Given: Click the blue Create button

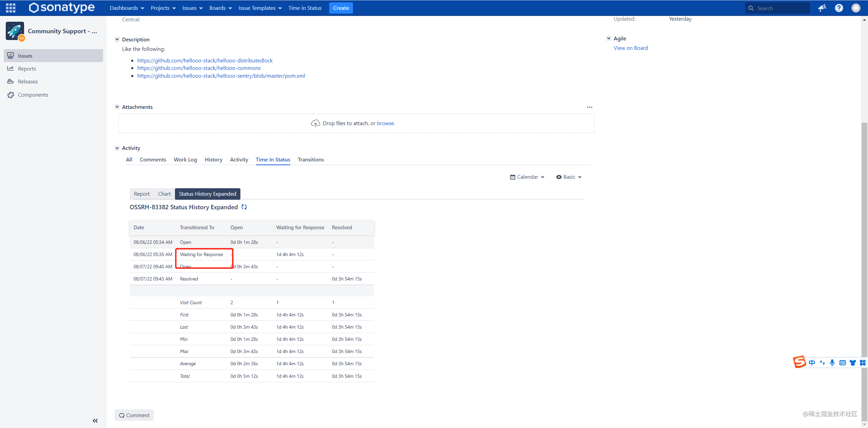Looking at the screenshot, I should [x=341, y=8].
